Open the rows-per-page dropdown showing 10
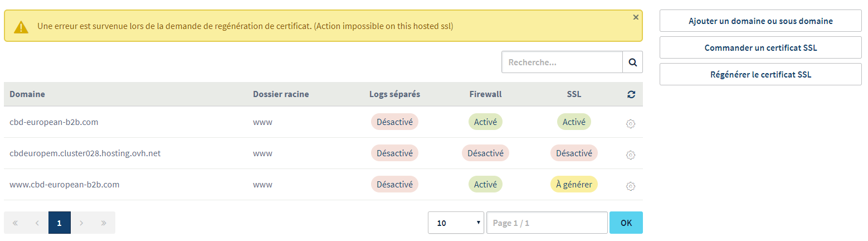Screen dimensions: 868x241 pyautogui.click(x=456, y=223)
